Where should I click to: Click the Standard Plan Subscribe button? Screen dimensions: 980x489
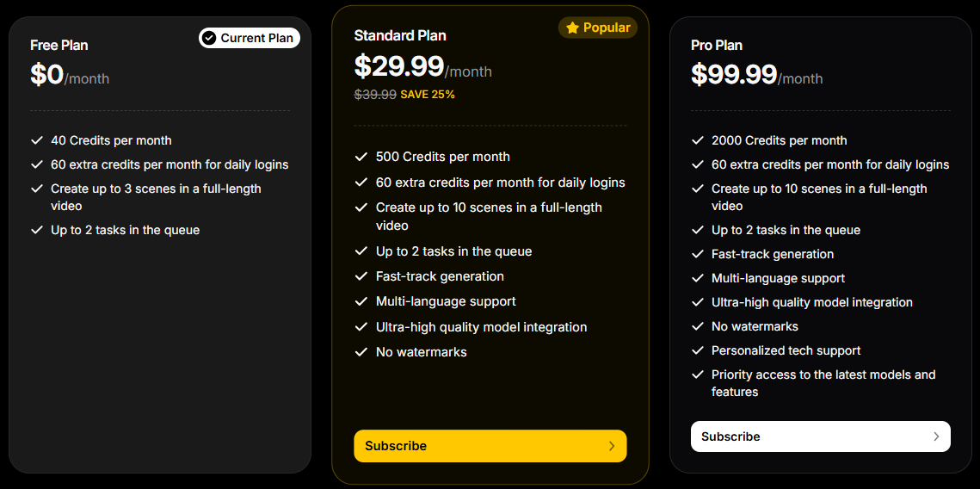490,446
